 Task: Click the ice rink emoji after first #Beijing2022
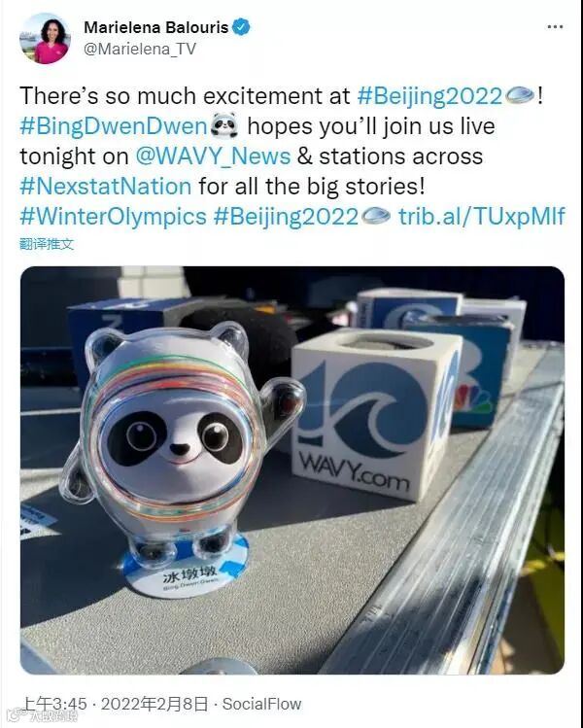pyautogui.click(x=520, y=96)
